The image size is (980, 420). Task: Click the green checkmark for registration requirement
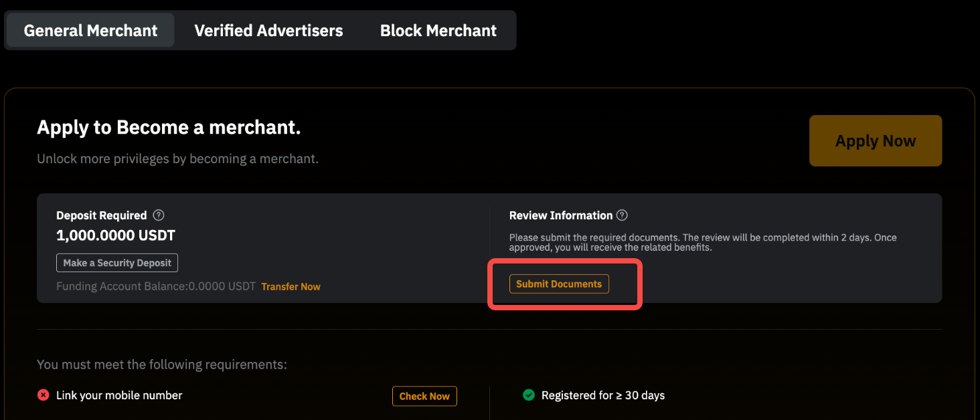point(529,395)
